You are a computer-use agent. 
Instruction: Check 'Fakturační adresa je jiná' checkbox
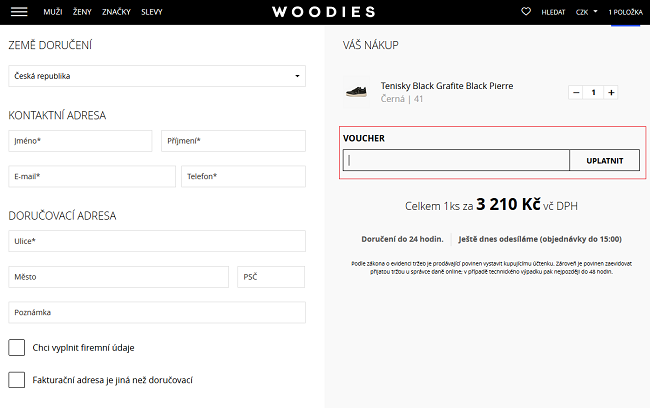click(x=17, y=380)
